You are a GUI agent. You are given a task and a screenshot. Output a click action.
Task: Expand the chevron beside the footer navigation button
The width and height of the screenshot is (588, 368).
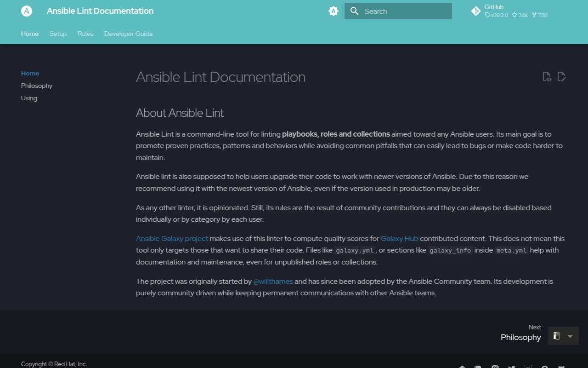coord(570,336)
